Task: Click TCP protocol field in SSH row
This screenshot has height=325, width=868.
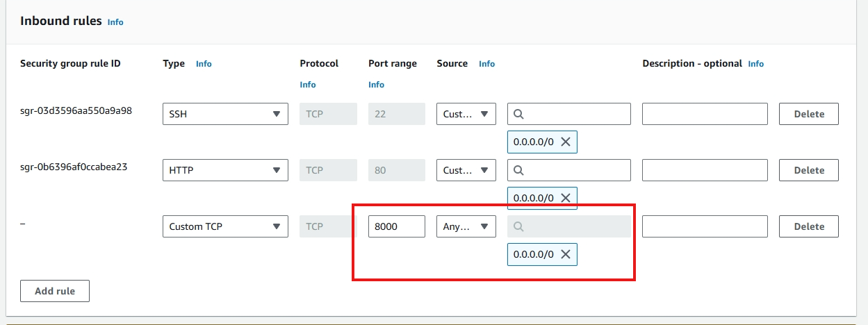Action: (328, 114)
